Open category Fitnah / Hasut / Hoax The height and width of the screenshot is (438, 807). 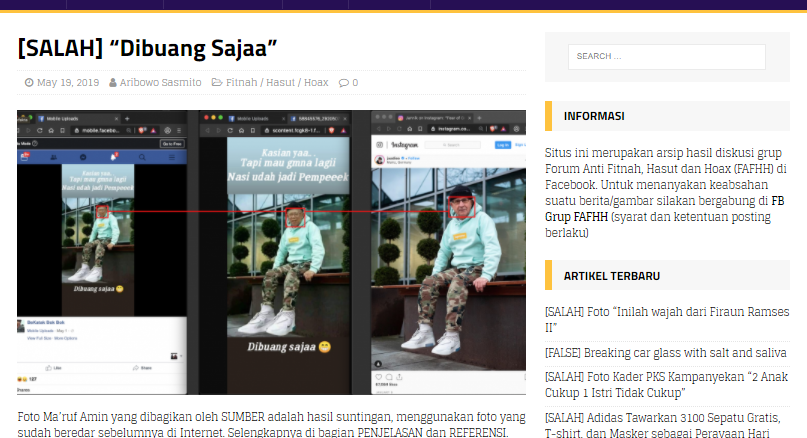click(277, 82)
